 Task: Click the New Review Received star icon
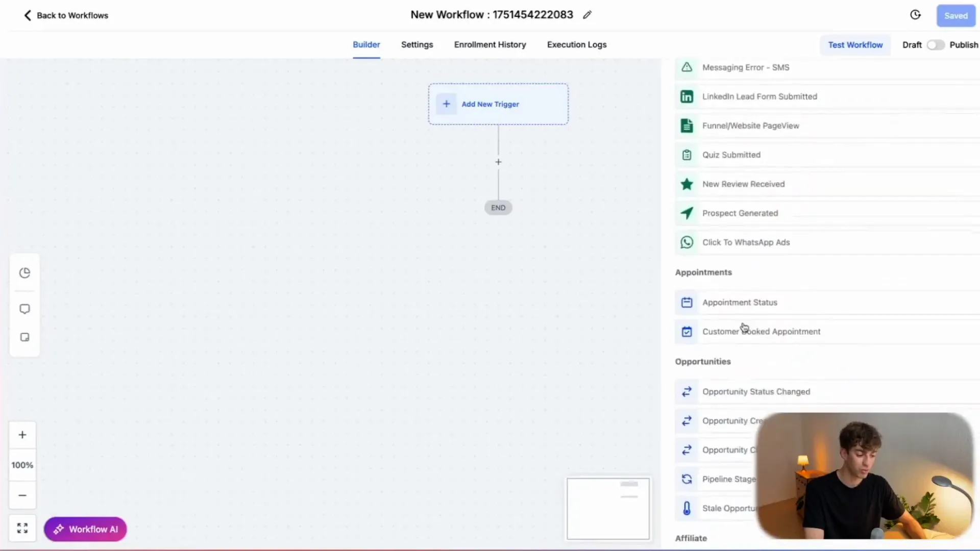click(x=687, y=184)
